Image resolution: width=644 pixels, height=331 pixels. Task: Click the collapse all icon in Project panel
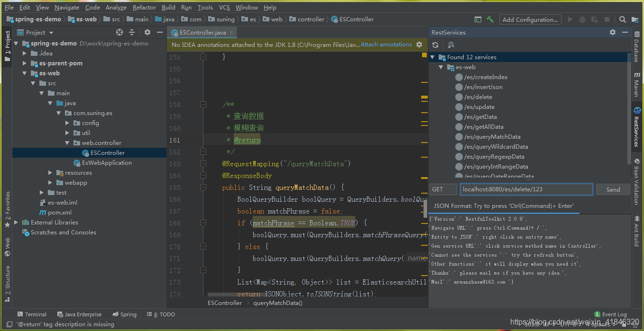click(x=132, y=32)
